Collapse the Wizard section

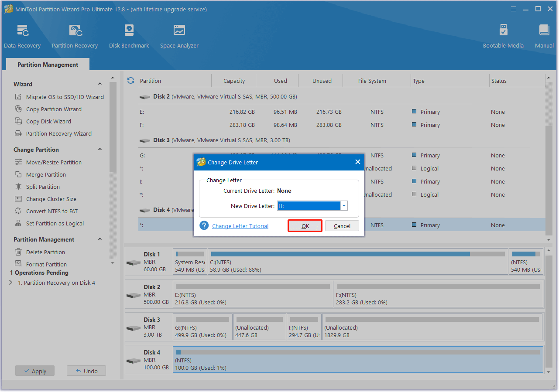click(100, 84)
